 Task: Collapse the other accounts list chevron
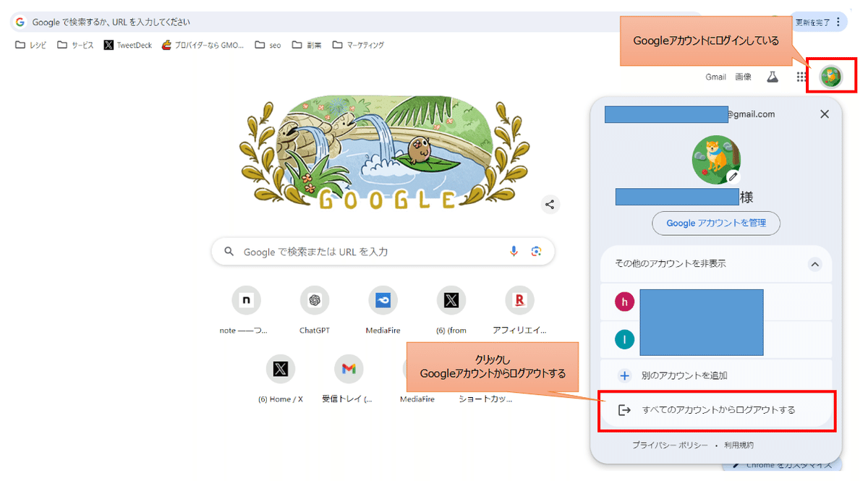point(815,264)
